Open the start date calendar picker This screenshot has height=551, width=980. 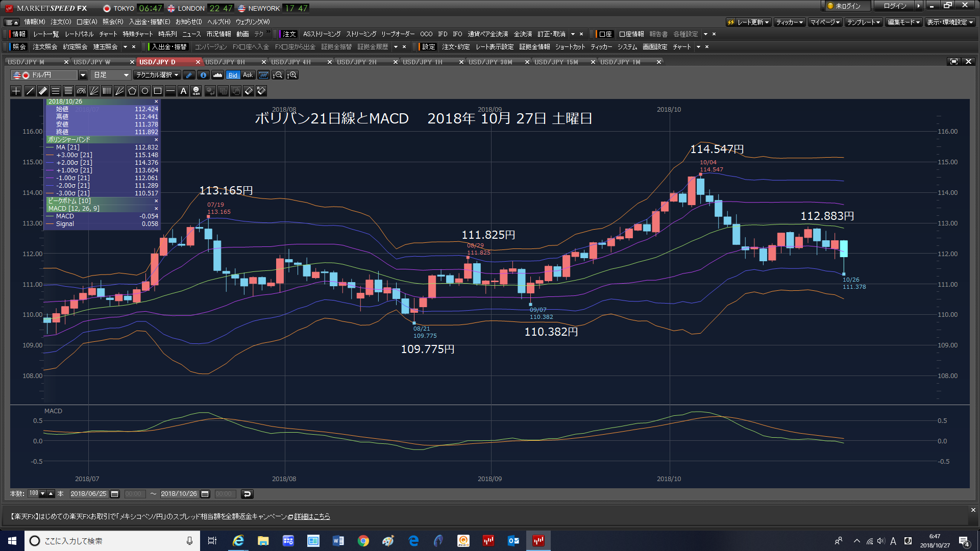pos(115,494)
